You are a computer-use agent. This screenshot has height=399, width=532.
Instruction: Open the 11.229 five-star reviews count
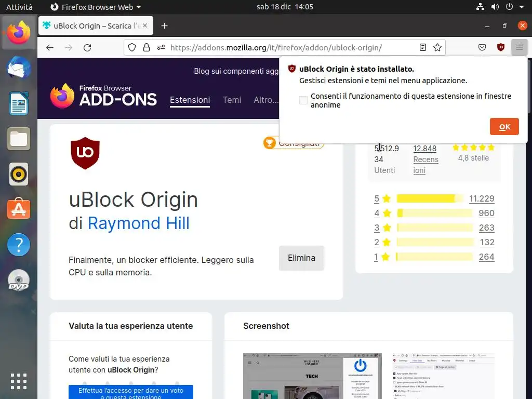pos(482,198)
